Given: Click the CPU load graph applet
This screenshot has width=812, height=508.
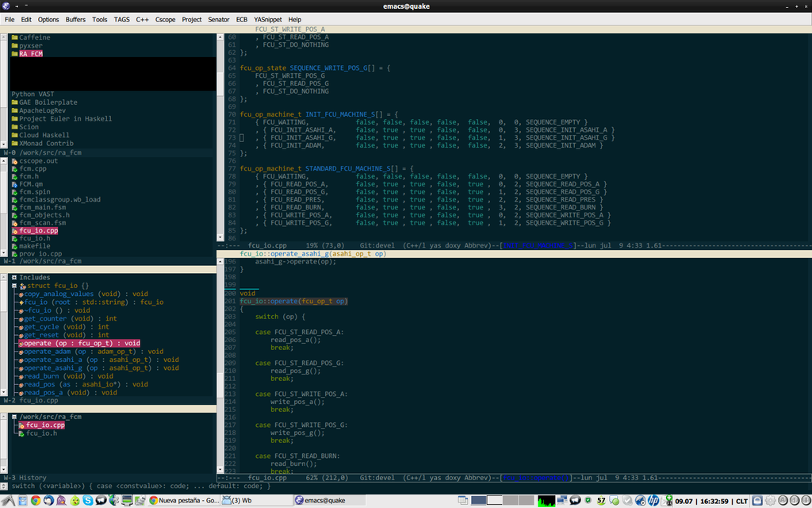Looking at the screenshot, I should (546, 501).
